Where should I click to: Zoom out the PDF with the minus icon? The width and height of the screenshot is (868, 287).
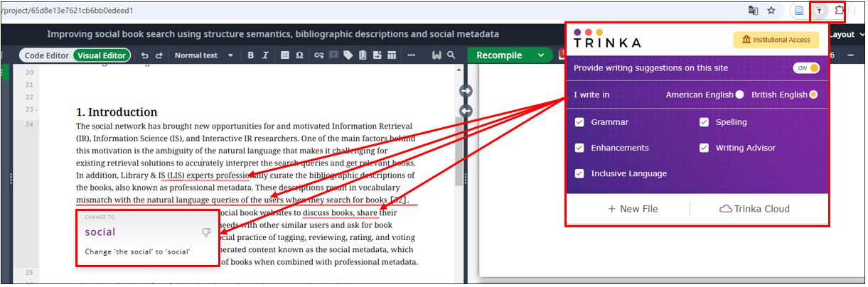[x=850, y=55]
